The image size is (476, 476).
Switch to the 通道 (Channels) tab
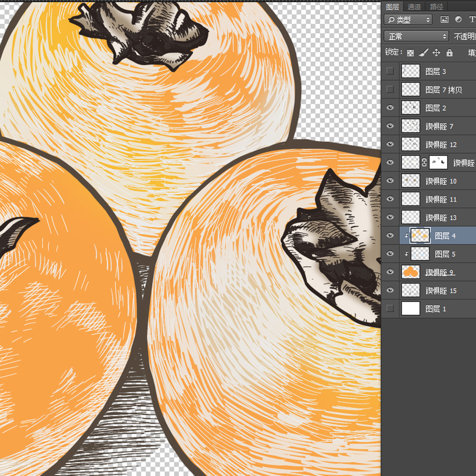point(414,6)
